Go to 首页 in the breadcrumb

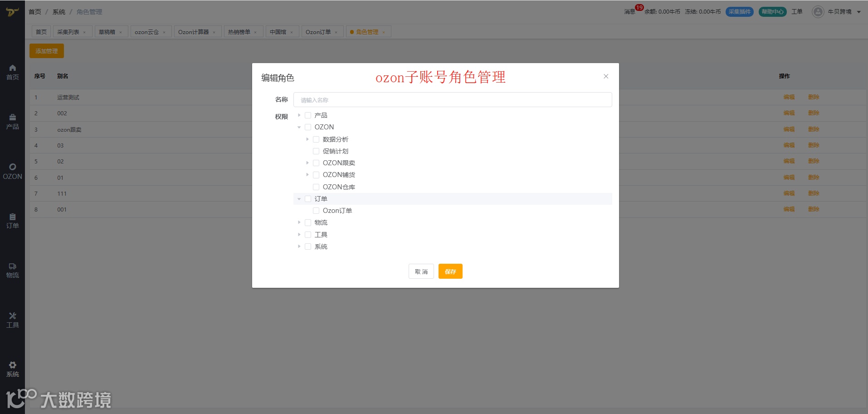point(35,12)
